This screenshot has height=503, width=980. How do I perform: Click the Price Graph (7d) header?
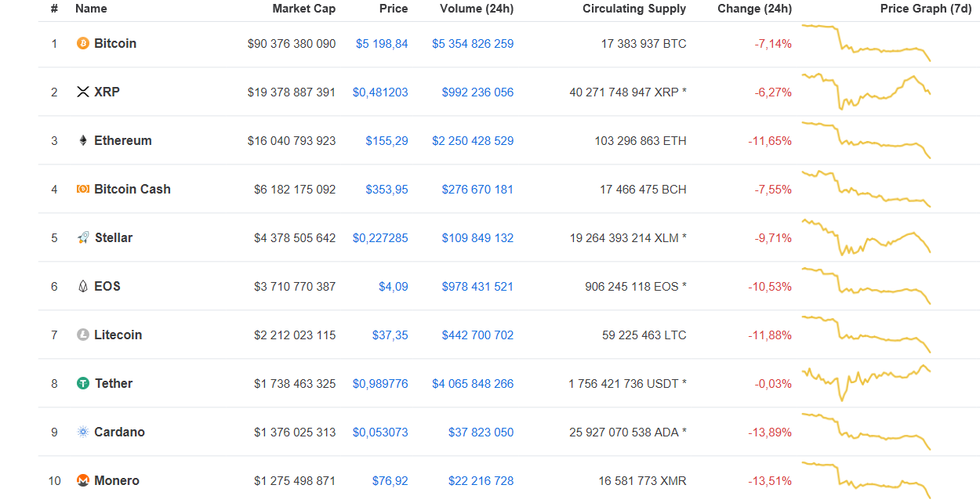[926, 9]
